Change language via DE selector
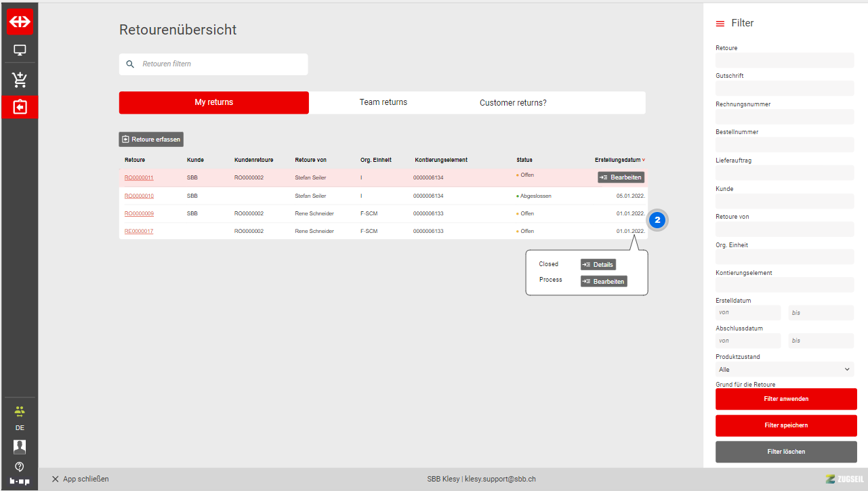Image resolution: width=868 pixels, height=491 pixels. [20, 428]
